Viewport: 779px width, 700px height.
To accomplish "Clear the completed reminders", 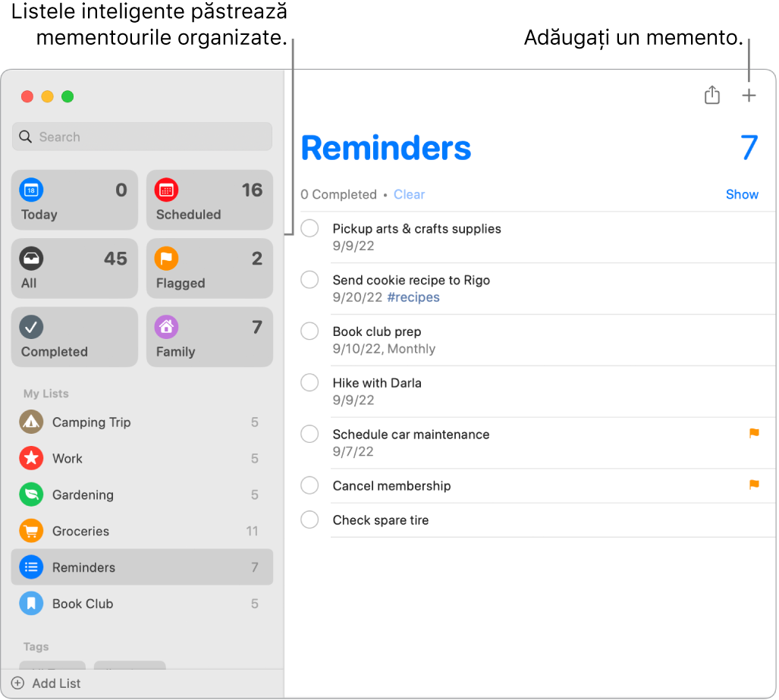I will pos(409,194).
